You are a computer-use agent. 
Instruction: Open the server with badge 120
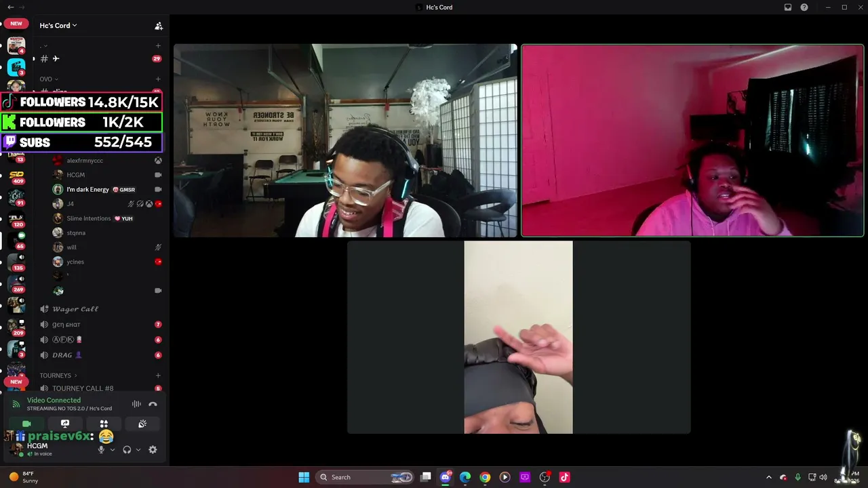point(16,219)
